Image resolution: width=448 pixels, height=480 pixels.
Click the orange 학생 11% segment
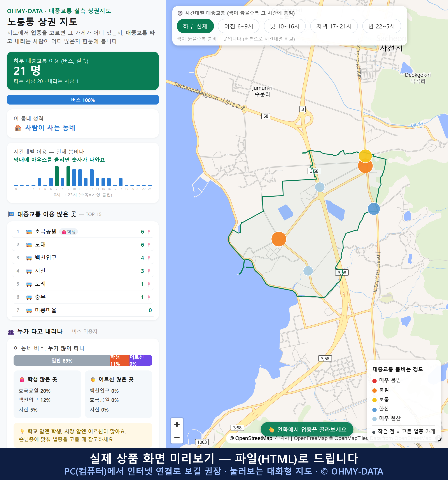[x=120, y=360]
